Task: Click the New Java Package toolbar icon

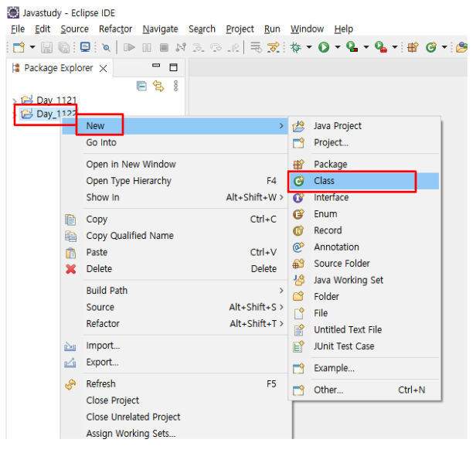Action: tap(413, 47)
